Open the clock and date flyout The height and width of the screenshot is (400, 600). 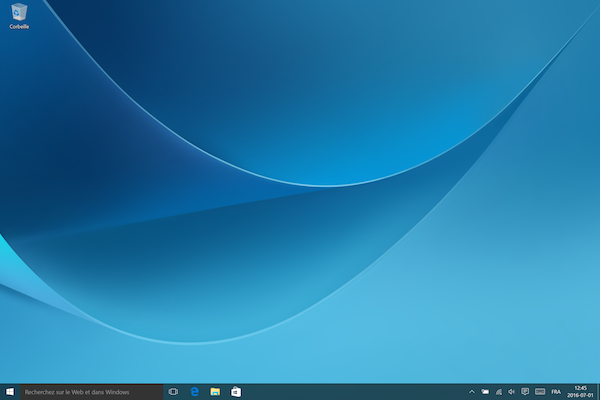pos(580,392)
